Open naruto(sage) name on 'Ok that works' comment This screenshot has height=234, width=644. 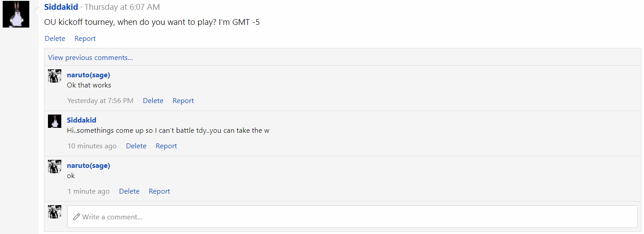point(88,75)
